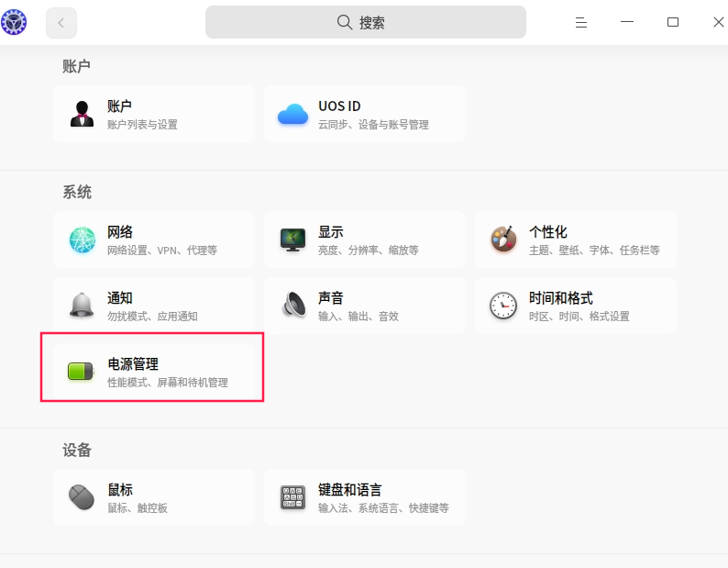This screenshot has width=728, height=568.
Task: Click the 性能模式、屏幕和待机管理 text
Action: (168, 383)
